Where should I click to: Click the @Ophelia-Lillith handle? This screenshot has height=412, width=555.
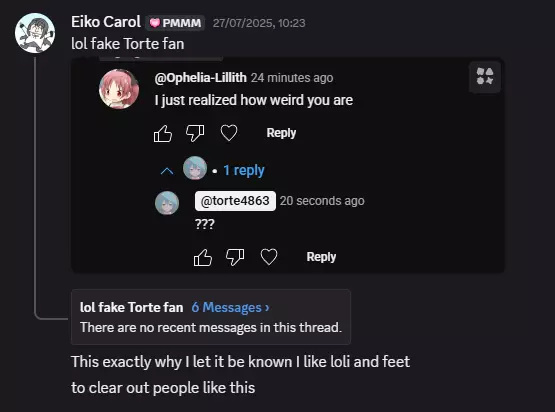pyautogui.click(x=200, y=78)
